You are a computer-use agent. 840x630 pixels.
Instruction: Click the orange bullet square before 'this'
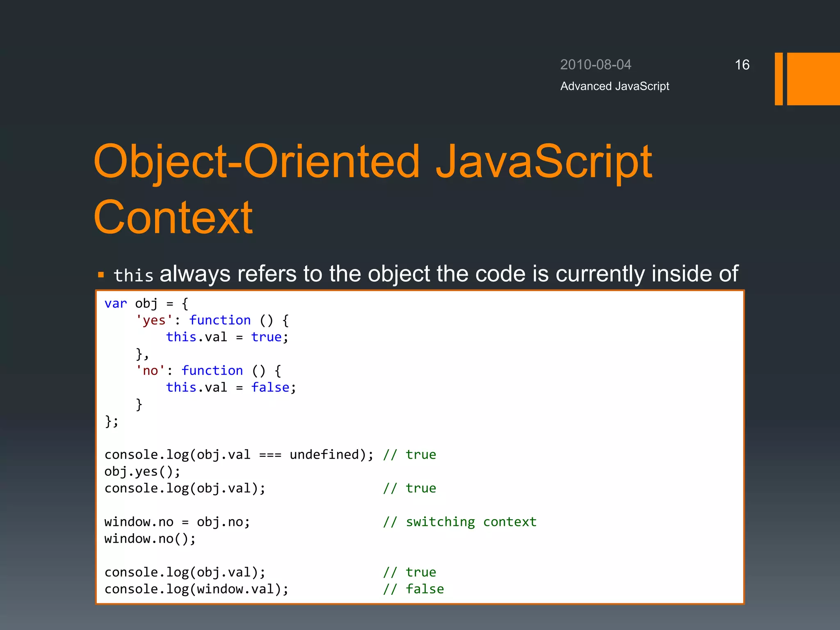click(101, 275)
